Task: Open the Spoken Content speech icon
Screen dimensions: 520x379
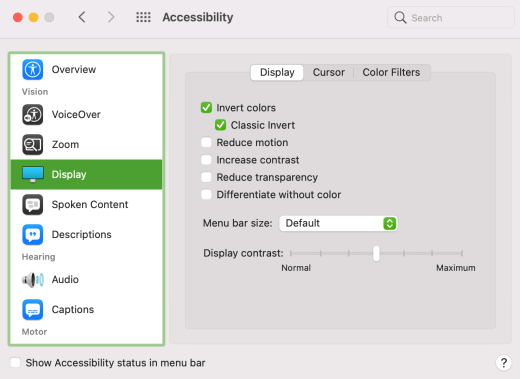Action: point(32,205)
